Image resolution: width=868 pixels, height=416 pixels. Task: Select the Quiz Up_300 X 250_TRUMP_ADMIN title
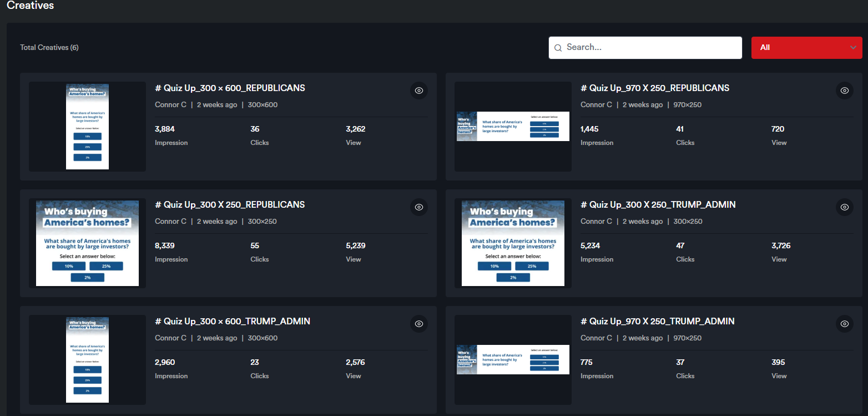(658, 205)
